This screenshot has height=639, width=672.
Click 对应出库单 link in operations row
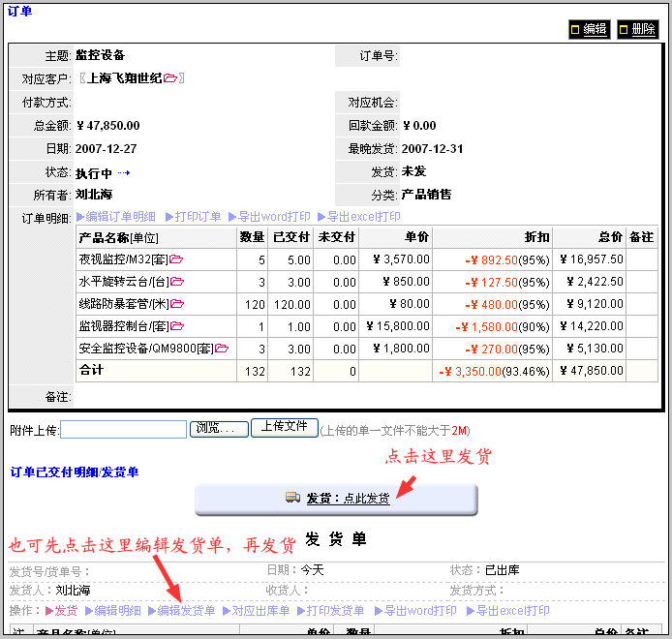256,611
